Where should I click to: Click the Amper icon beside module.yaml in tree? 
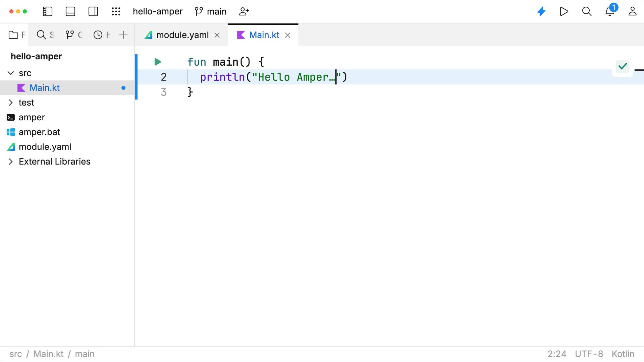click(x=11, y=147)
